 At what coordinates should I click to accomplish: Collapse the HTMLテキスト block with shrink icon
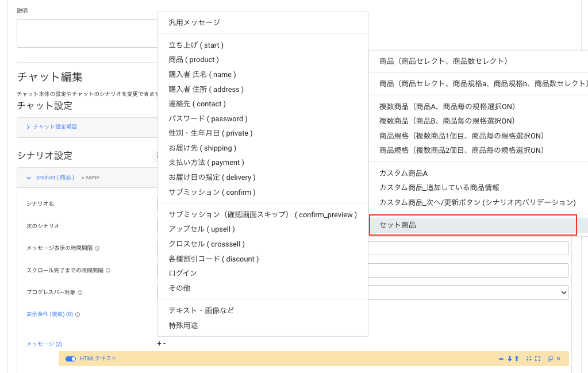point(529,359)
